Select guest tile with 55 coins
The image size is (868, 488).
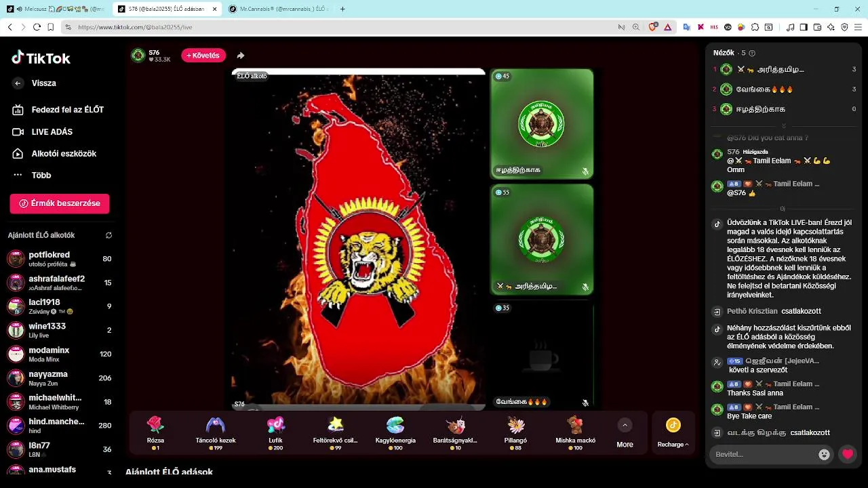pyautogui.click(x=542, y=239)
